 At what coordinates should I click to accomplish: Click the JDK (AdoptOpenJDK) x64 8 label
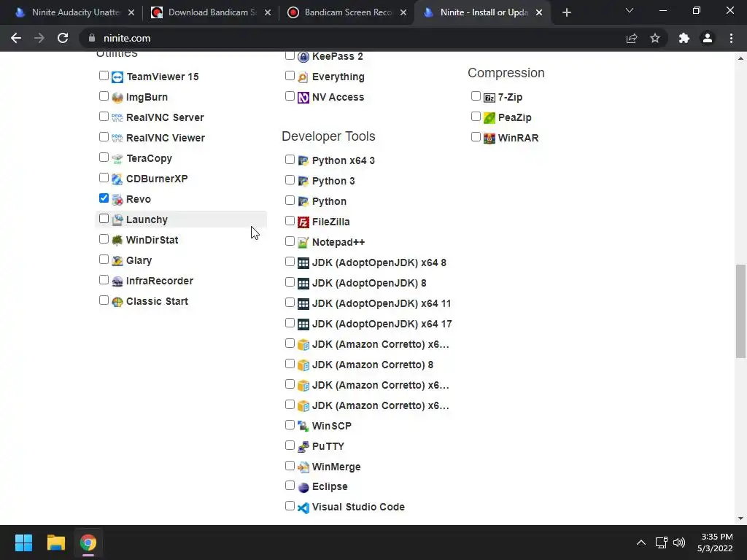tap(379, 262)
